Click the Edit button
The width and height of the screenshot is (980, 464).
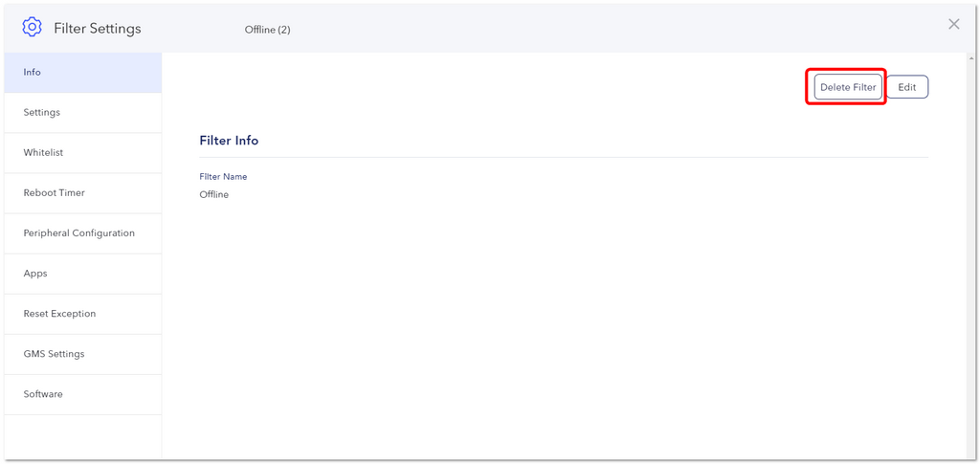pos(907,87)
